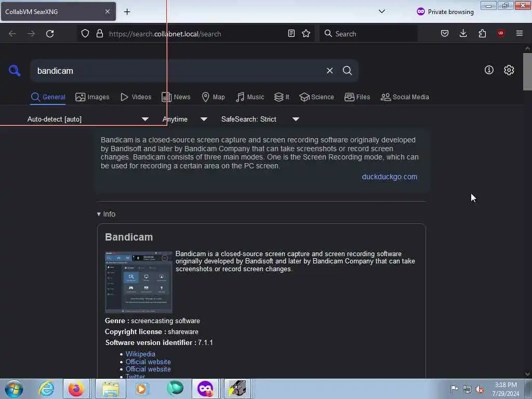Switch to Files search tab
532x399 pixels.
pos(357,97)
